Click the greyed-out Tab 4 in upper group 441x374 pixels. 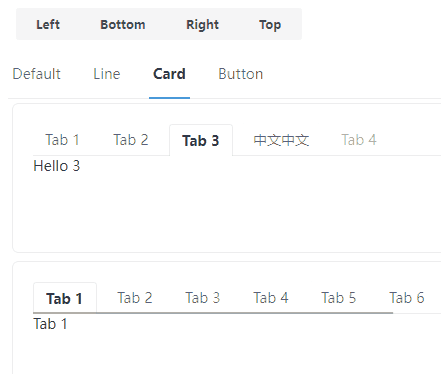(359, 140)
